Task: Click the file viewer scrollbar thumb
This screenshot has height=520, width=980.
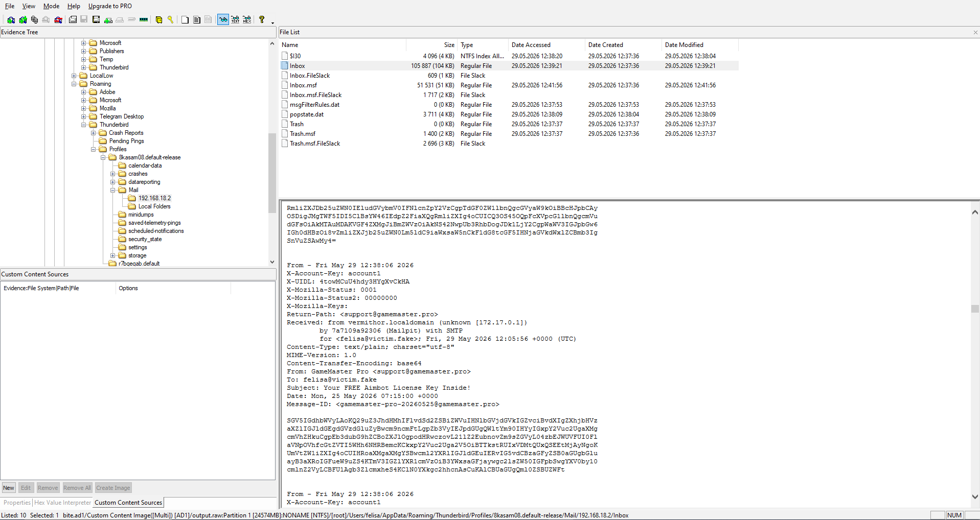Action: click(975, 309)
